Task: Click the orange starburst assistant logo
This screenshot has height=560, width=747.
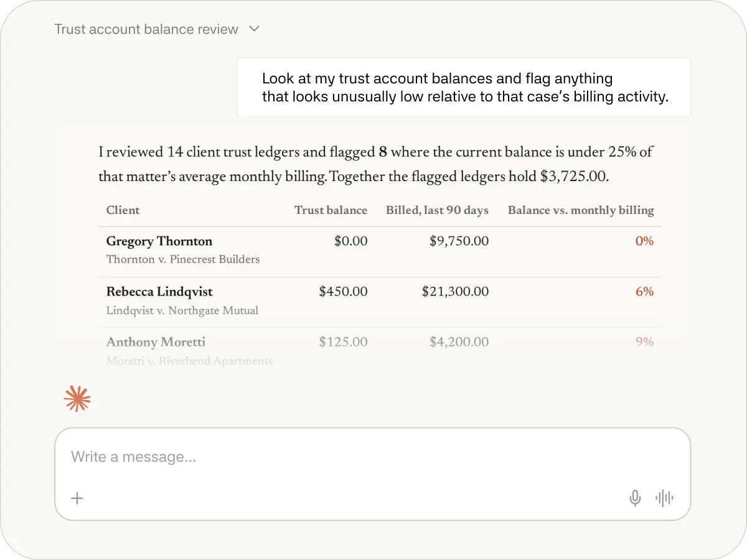Action: tap(77, 399)
